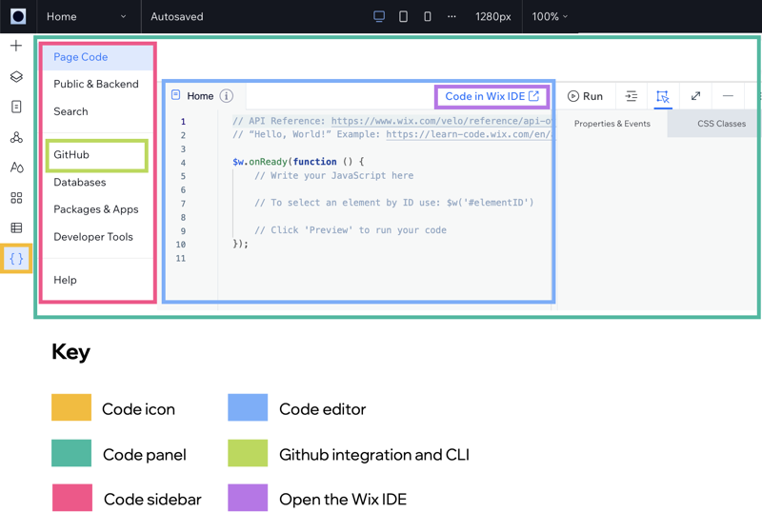
Task: Switch to the CSS Classes tab
Action: pos(721,124)
